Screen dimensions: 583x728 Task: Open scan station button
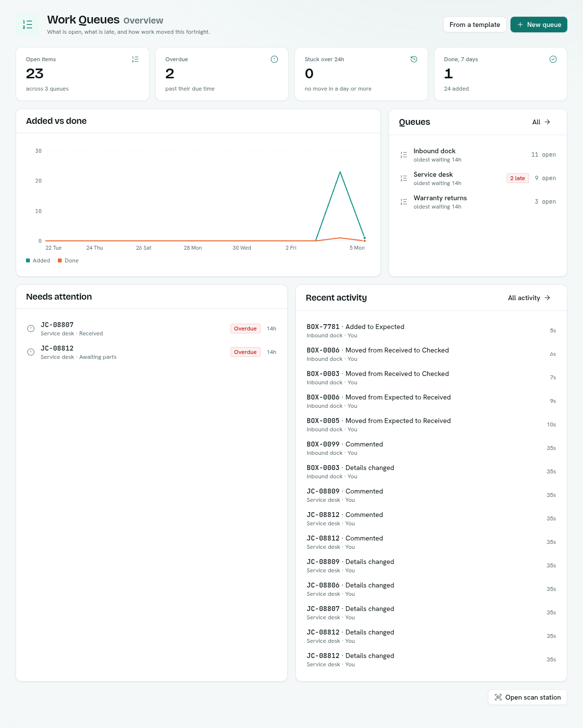[528, 697]
